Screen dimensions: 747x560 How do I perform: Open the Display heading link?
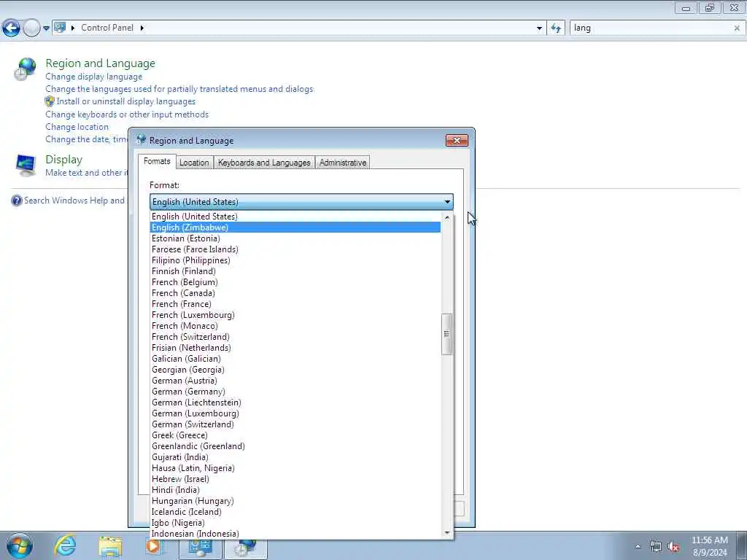point(64,160)
